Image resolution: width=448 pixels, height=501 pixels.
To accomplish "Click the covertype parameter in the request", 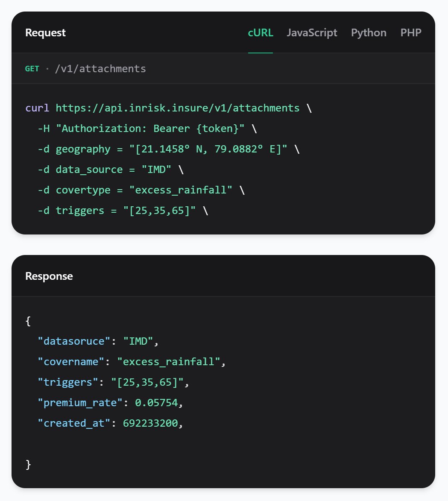I will point(83,190).
